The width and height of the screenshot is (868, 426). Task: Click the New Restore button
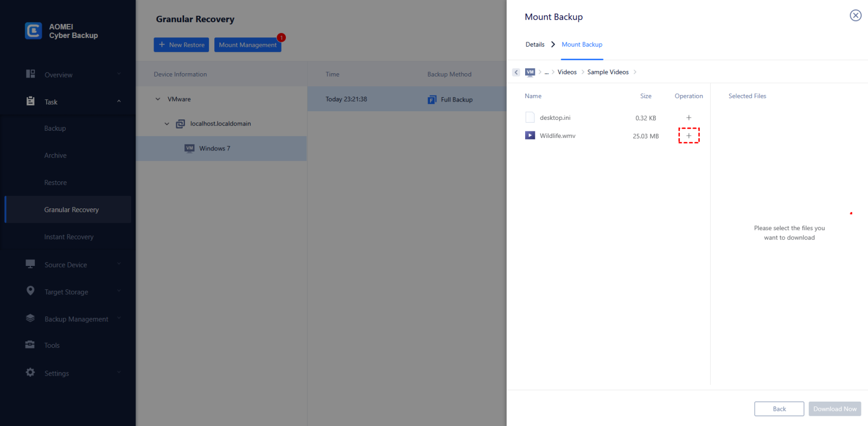181,45
